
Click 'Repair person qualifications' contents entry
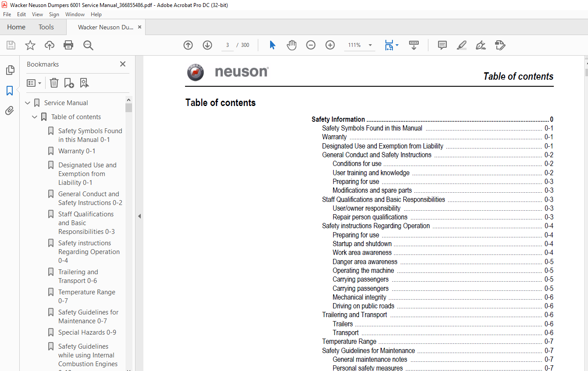click(x=370, y=217)
